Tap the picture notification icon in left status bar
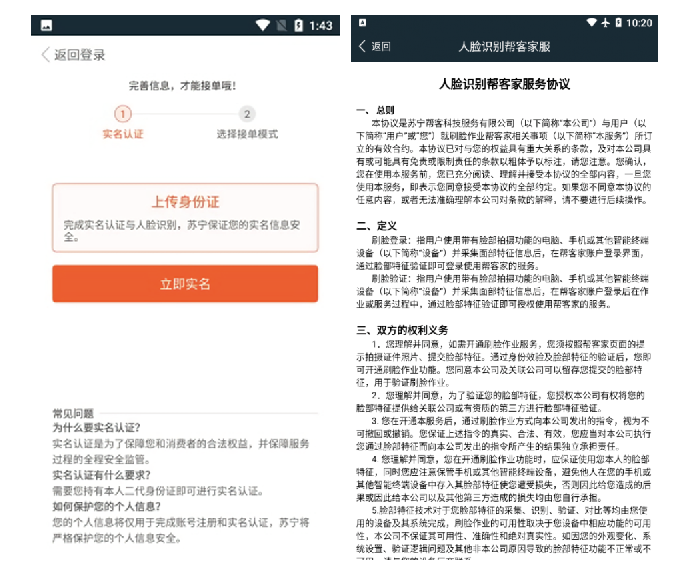Screen dimensions: 693x575 click(x=46, y=26)
